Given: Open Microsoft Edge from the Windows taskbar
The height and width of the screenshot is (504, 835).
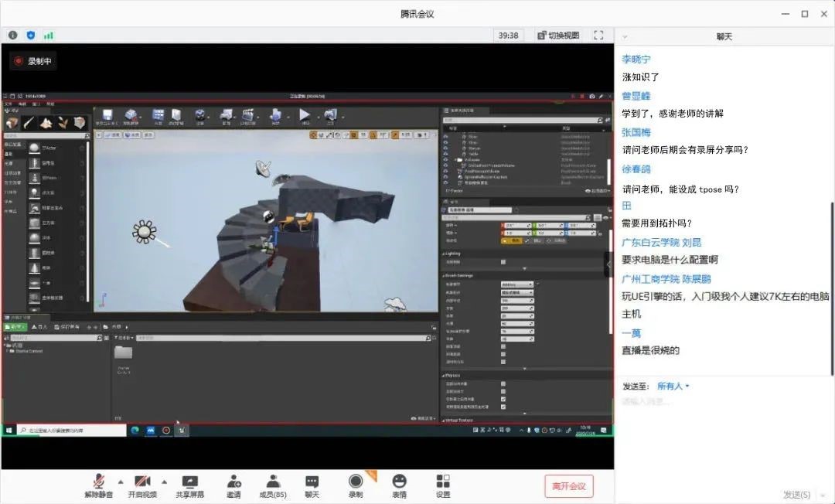Looking at the screenshot, I should 135,430.
